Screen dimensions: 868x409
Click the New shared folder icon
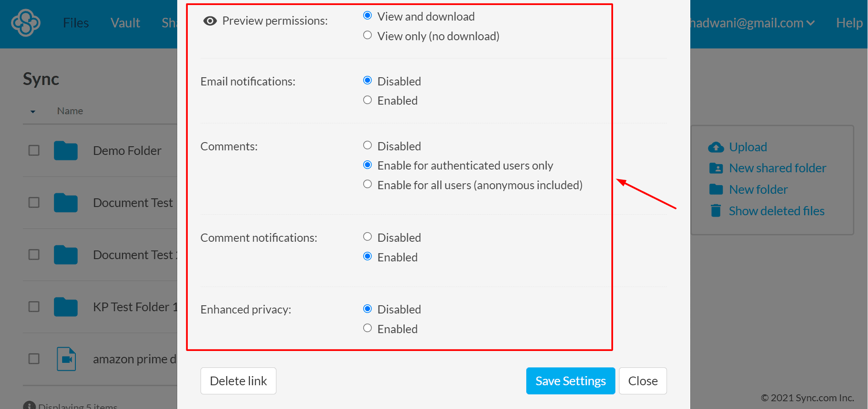tap(716, 168)
